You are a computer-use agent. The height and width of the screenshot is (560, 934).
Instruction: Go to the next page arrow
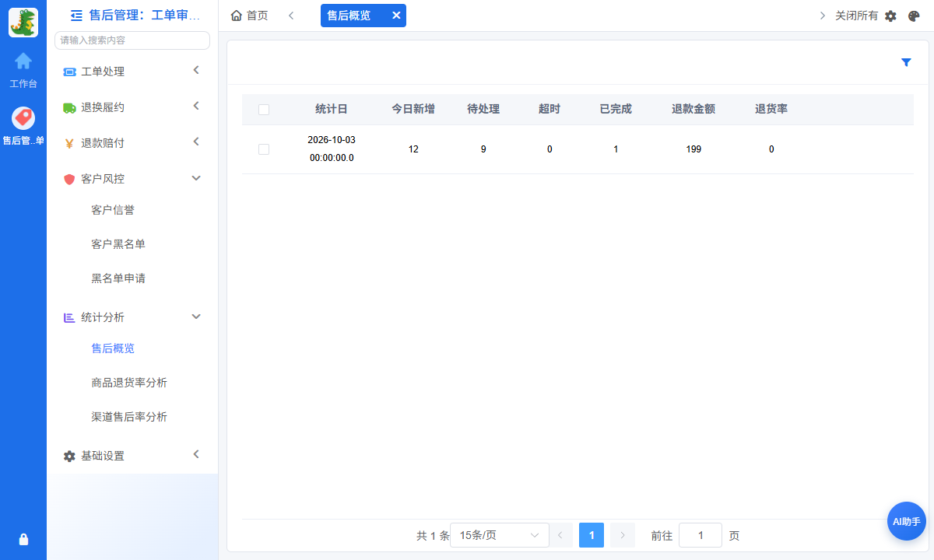click(x=623, y=535)
